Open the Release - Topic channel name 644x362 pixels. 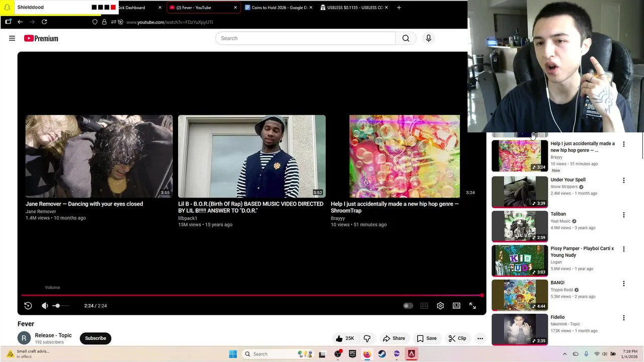[x=53, y=335]
